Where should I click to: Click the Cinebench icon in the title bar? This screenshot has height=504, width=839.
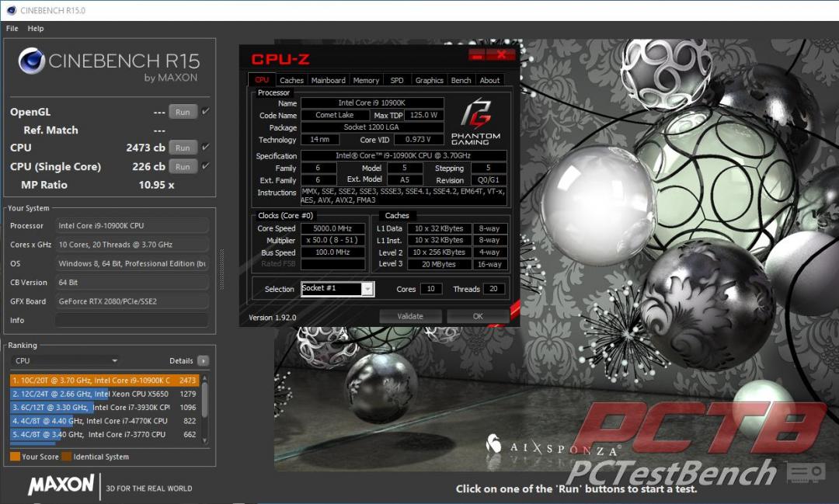pos(11,10)
